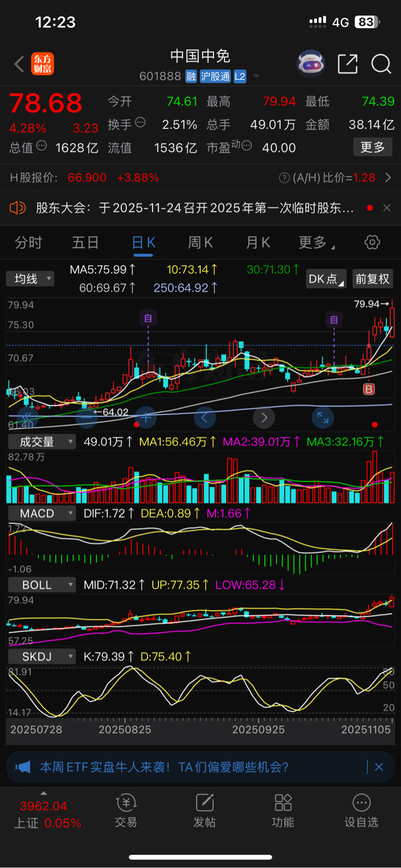Open the H股 price comparison chevron

388,178
